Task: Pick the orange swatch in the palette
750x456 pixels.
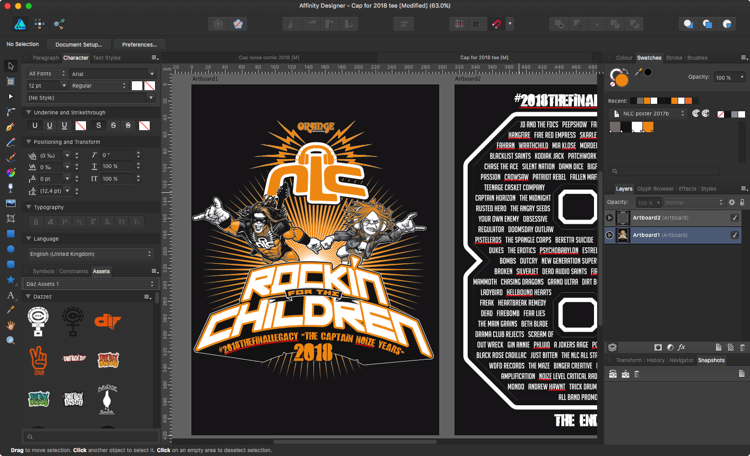Action: click(x=648, y=127)
